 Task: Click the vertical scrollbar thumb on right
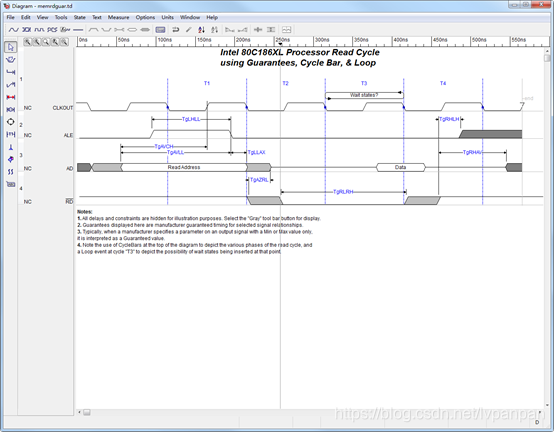547,58
